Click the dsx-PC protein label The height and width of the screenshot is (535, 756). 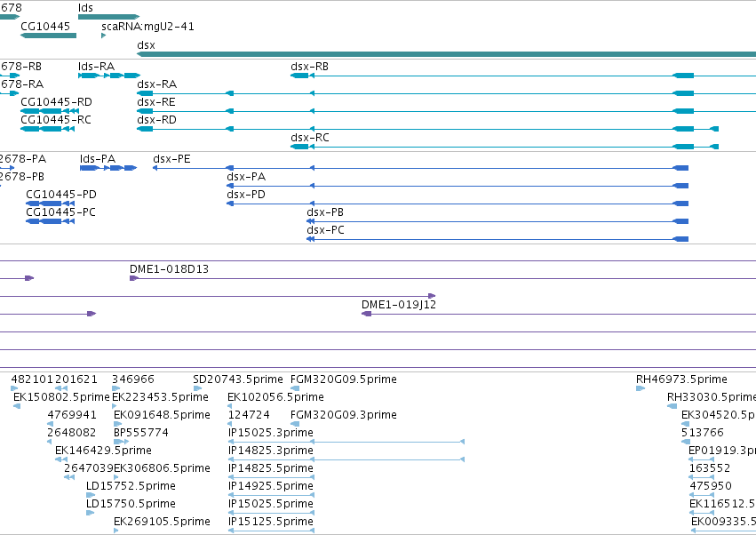pos(325,230)
